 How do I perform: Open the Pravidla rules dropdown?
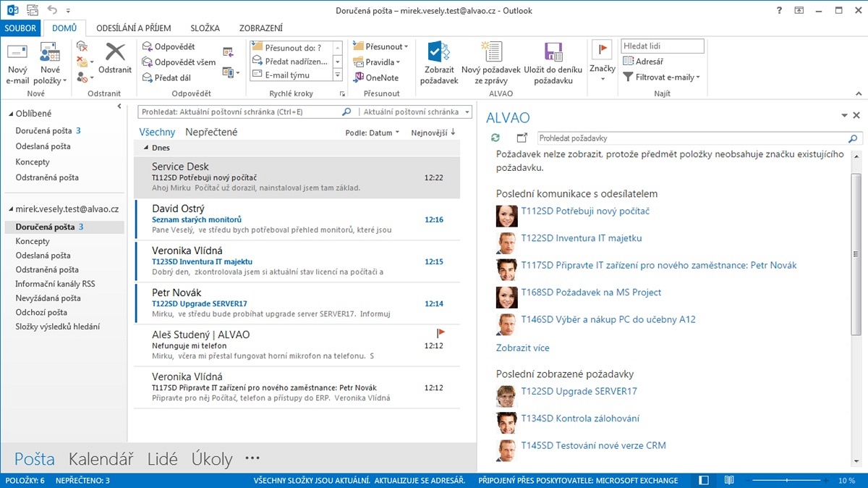pos(377,62)
